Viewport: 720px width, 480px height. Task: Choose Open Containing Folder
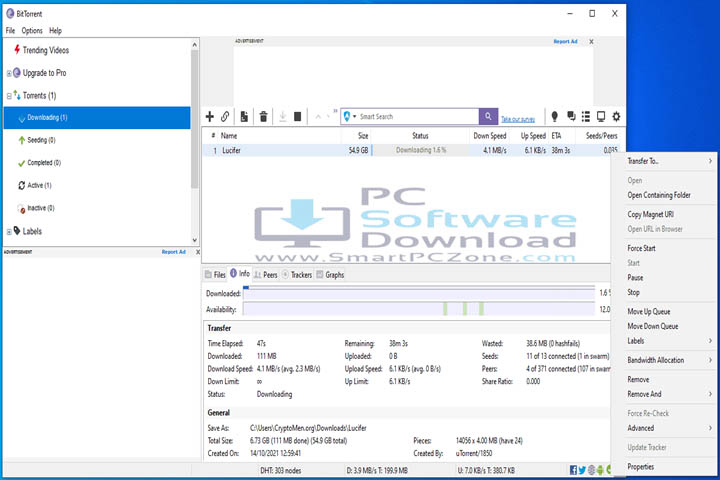[659, 195]
